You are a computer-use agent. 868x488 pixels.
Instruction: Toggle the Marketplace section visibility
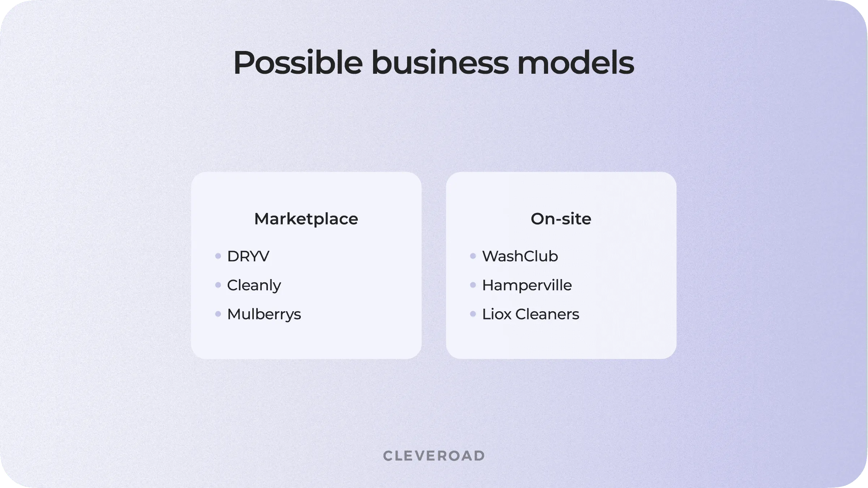coord(306,219)
